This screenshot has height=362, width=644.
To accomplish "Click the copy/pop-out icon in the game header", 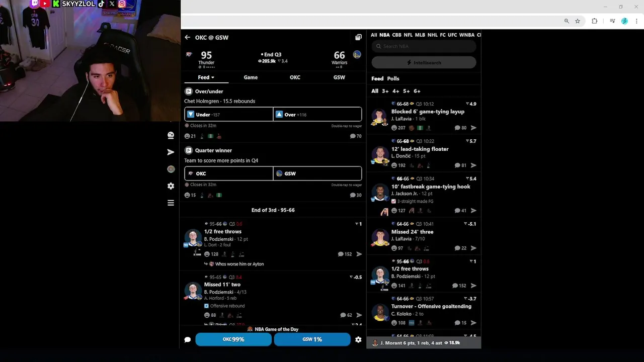I will pos(358,37).
